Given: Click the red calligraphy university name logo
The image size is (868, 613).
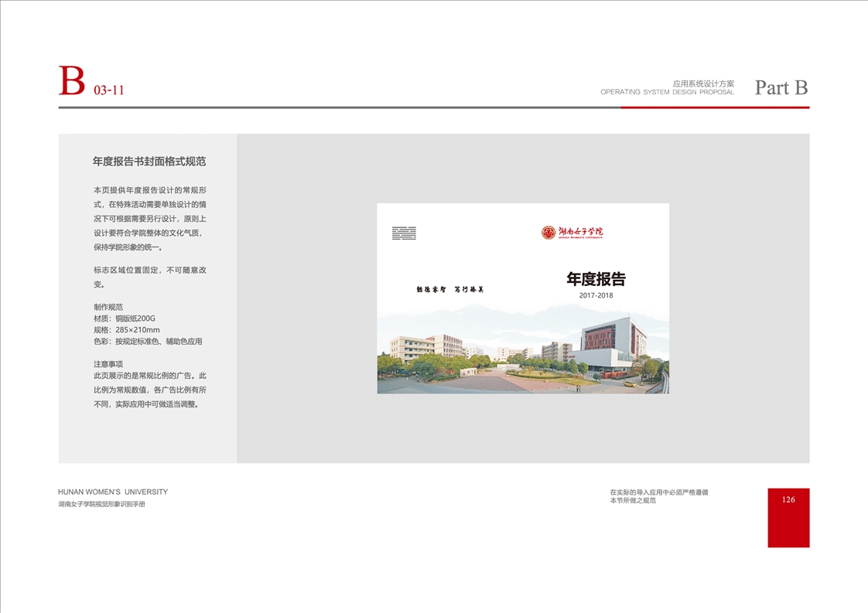Looking at the screenshot, I should tap(580, 231).
